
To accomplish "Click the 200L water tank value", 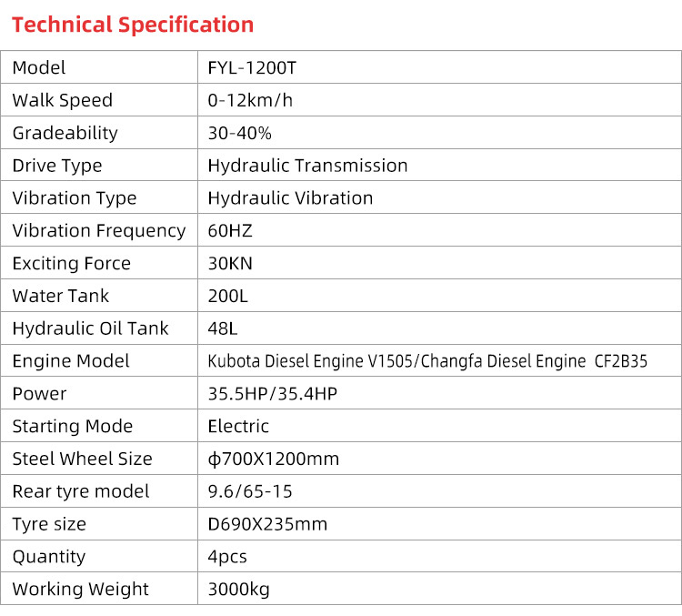I will click(228, 296).
